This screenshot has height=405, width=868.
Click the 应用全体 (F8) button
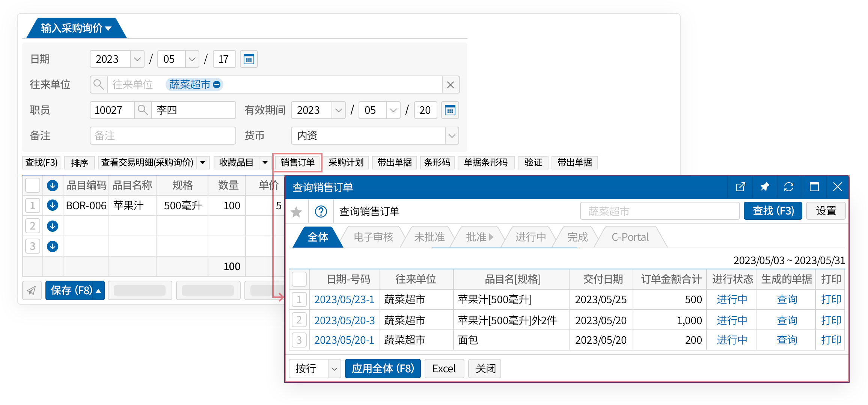click(383, 369)
